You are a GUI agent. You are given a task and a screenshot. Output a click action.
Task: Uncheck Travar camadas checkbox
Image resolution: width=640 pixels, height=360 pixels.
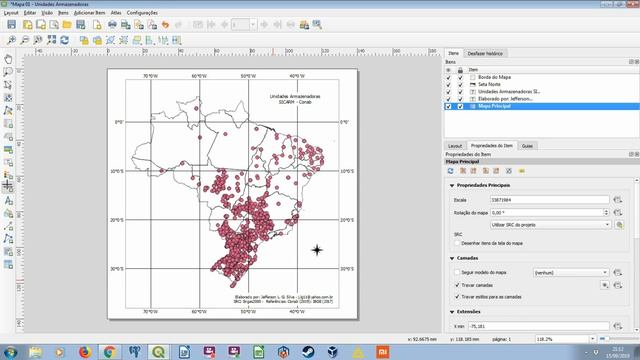[x=457, y=285]
